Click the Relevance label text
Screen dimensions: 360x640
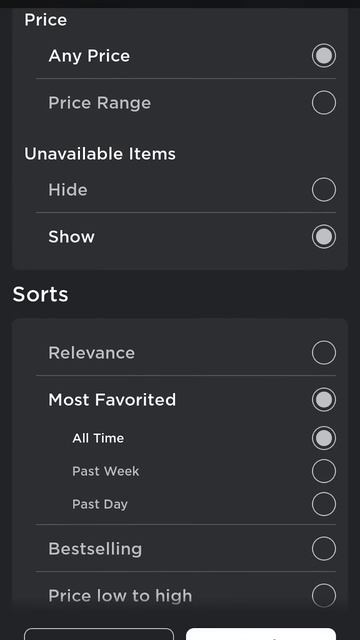click(x=91, y=353)
